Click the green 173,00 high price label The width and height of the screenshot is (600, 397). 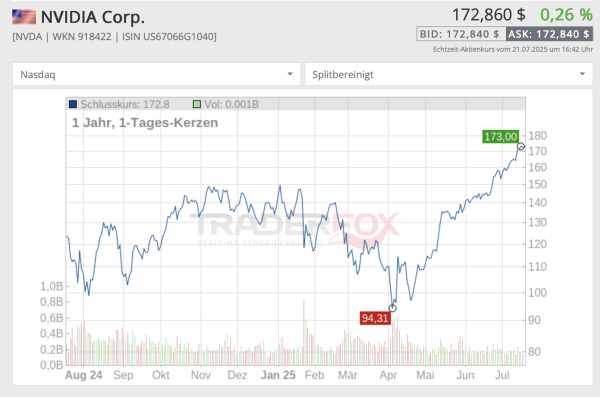[501, 137]
